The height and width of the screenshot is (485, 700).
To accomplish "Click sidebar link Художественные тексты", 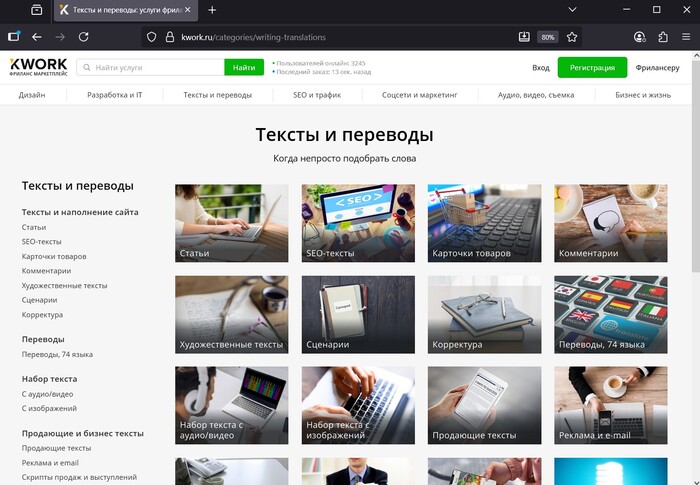I will (64, 285).
